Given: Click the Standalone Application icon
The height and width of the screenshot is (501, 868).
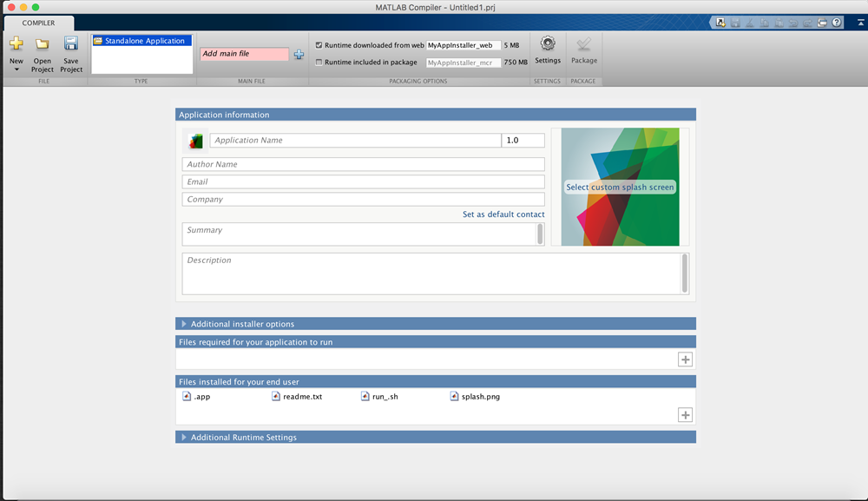Looking at the screenshot, I should point(98,41).
